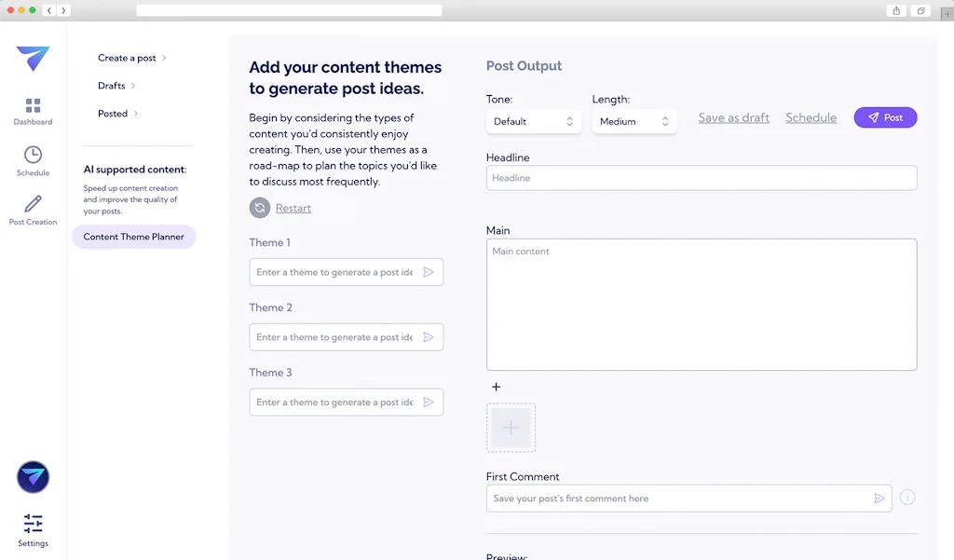The height and width of the screenshot is (560, 954).
Task: Click the circular logo above Settings
Action: tap(33, 477)
